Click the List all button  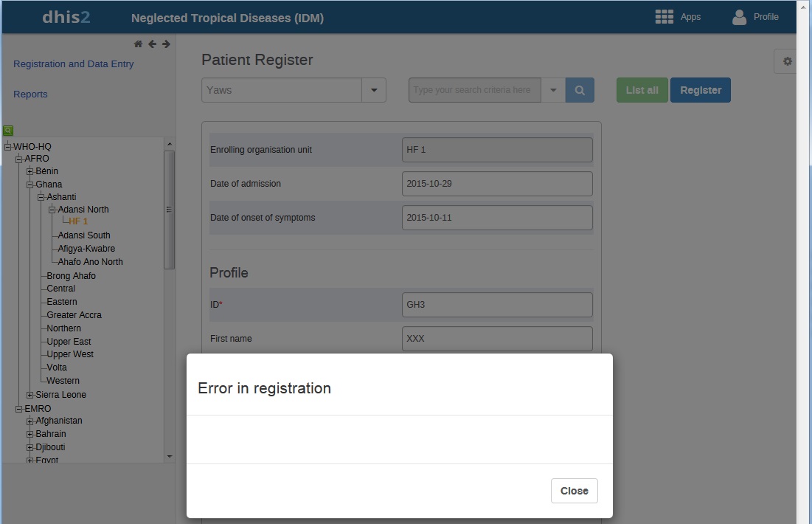point(642,90)
